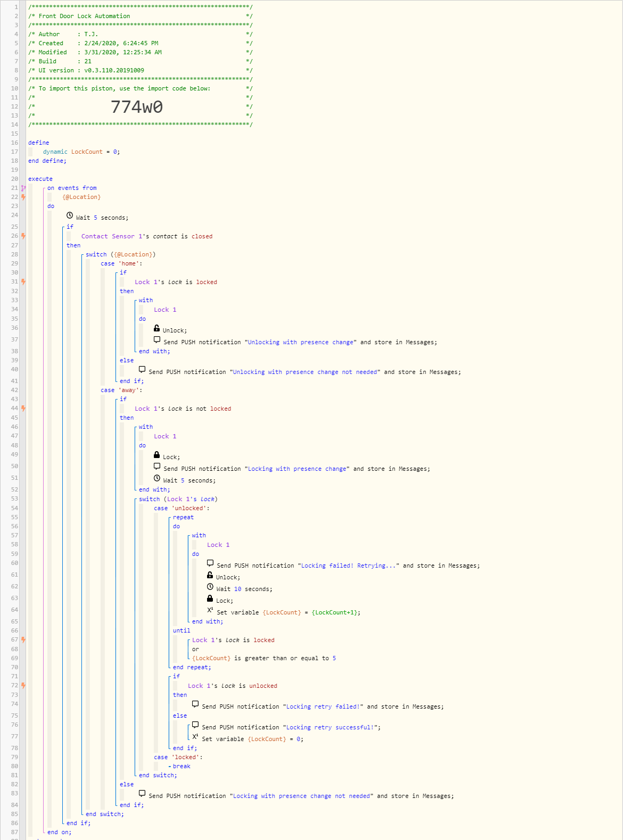627x840 pixels.
Task: Click the dynamic LockCount = 0 variable definition
Action: 81,152
